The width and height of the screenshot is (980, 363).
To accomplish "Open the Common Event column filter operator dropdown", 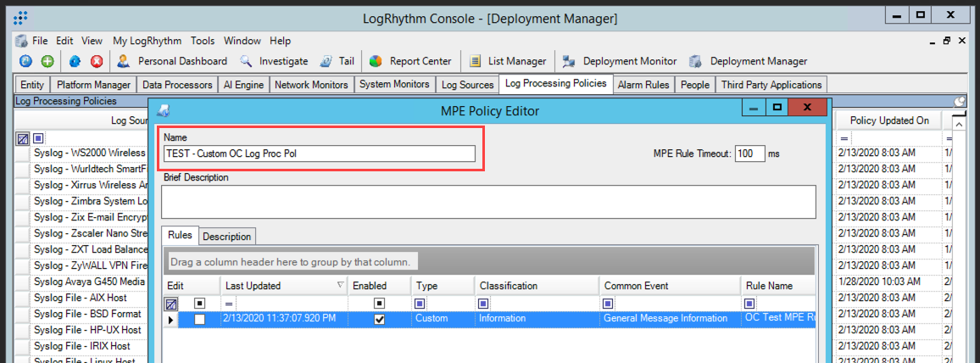I will (610, 303).
